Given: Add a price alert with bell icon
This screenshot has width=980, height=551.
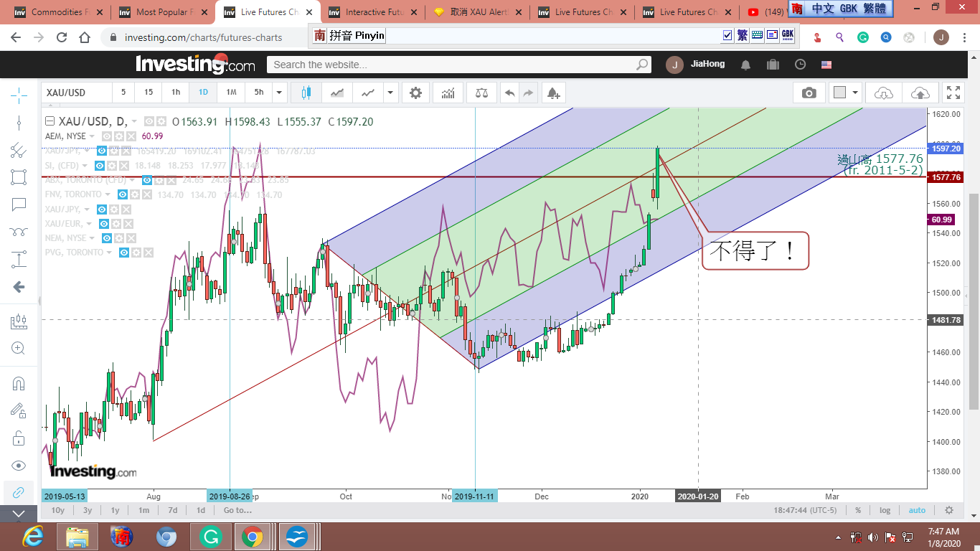Looking at the screenshot, I should [552, 93].
